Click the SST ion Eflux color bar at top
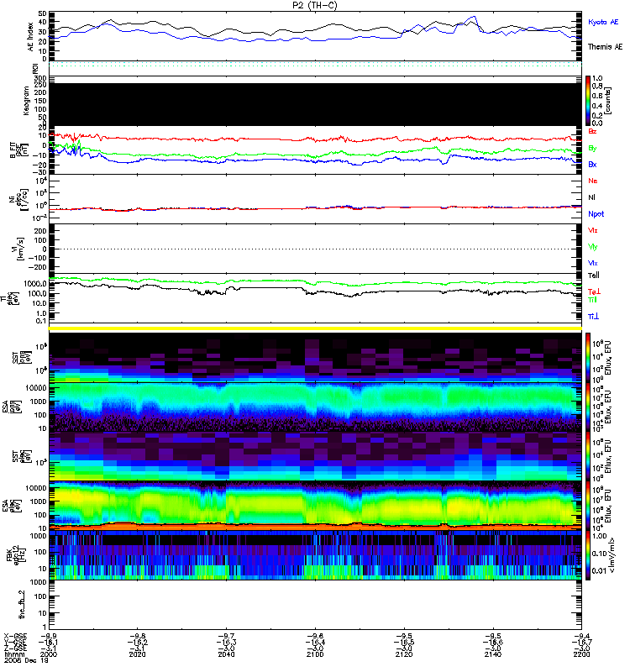The height and width of the screenshot is (672, 630). (587, 356)
